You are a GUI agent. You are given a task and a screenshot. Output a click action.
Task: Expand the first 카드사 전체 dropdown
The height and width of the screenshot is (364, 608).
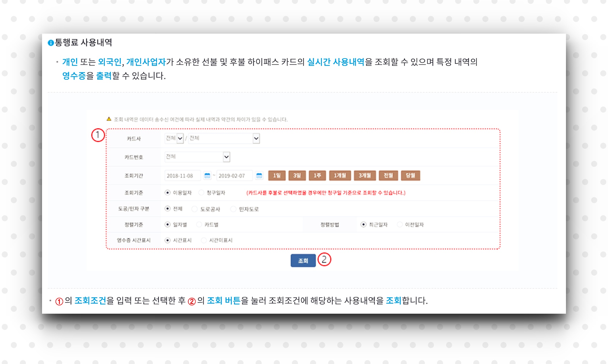[180, 139]
